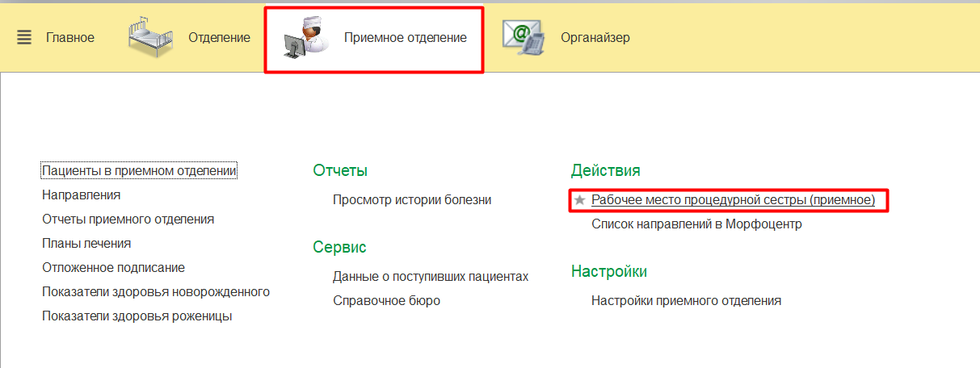Open Настройки приемного отделения

pos(686,300)
